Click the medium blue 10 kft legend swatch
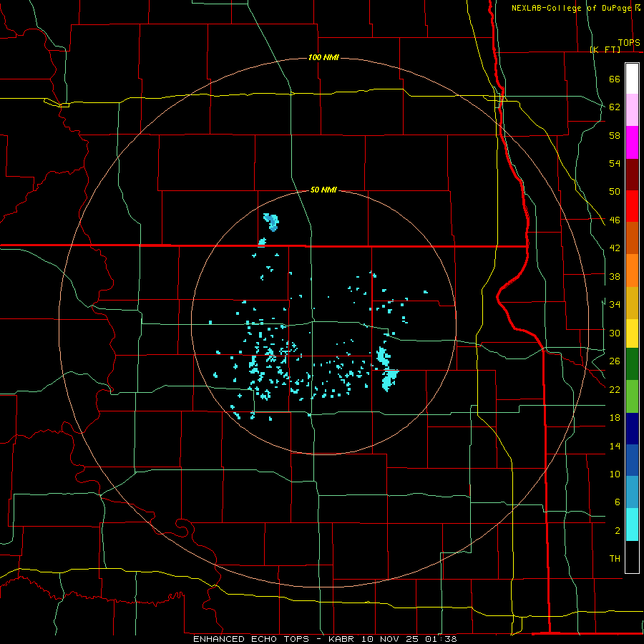644x644 pixels. (632, 460)
